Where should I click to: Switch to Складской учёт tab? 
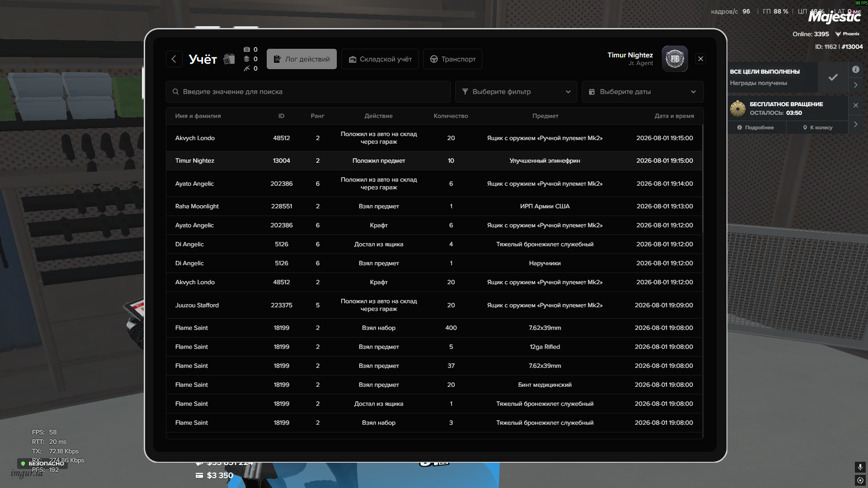(x=380, y=59)
